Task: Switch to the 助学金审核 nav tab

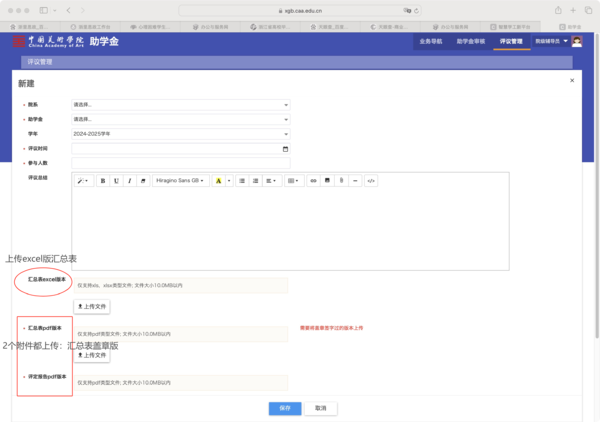Action: tap(470, 41)
